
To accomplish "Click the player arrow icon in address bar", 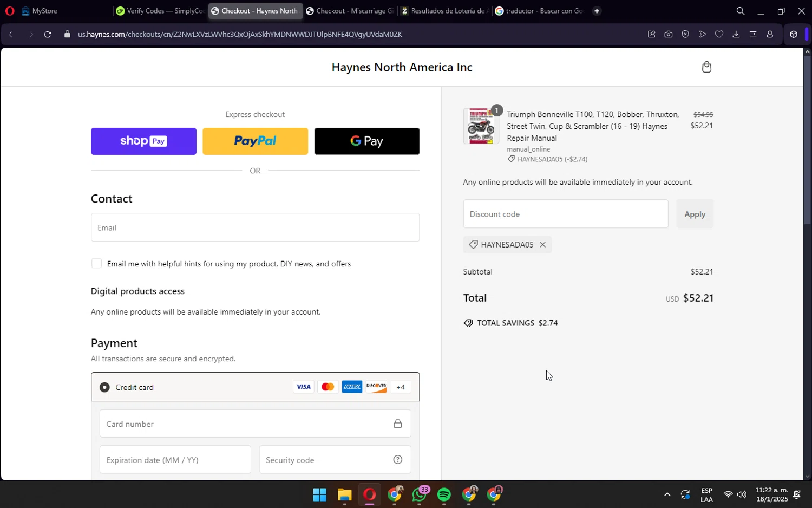I will pyautogui.click(x=703, y=34).
